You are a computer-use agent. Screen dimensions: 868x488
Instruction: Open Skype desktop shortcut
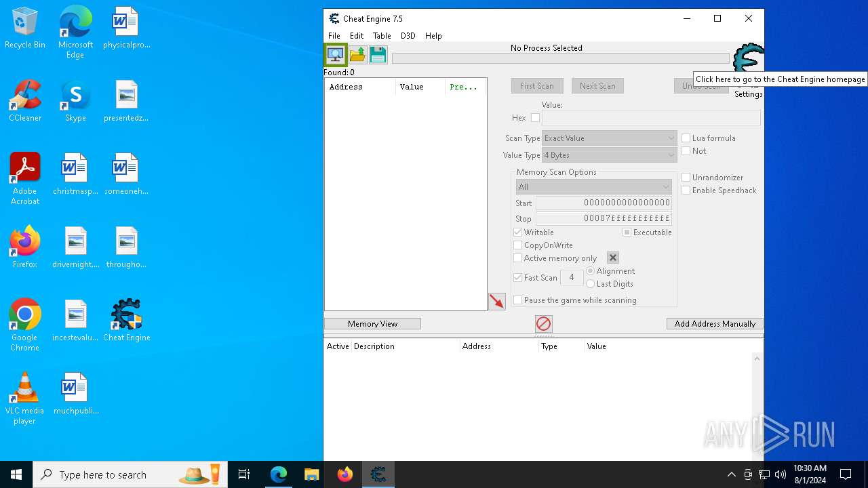tap(75, 101)
